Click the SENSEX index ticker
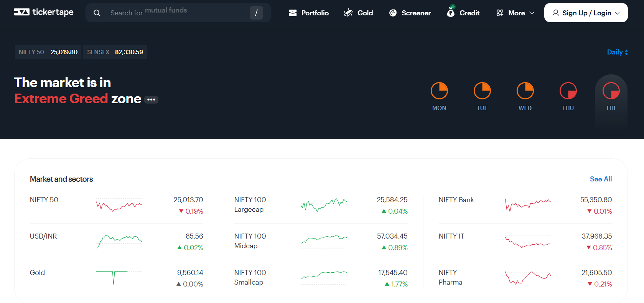Image resolution: width=644 pixels, height=303 pixels. click(x=115, y=52)
